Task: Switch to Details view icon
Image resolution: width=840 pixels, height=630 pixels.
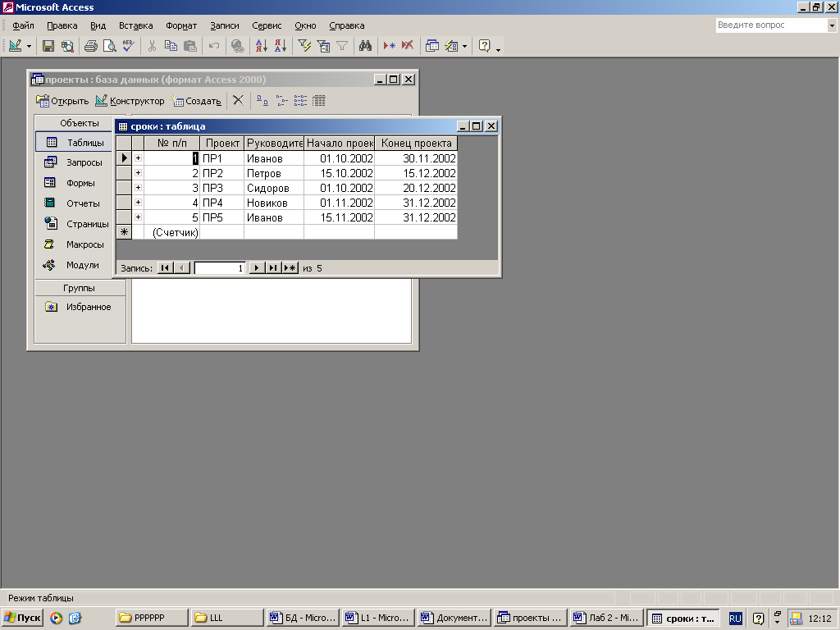Action: pyautogui.click(x=319, y=101)
